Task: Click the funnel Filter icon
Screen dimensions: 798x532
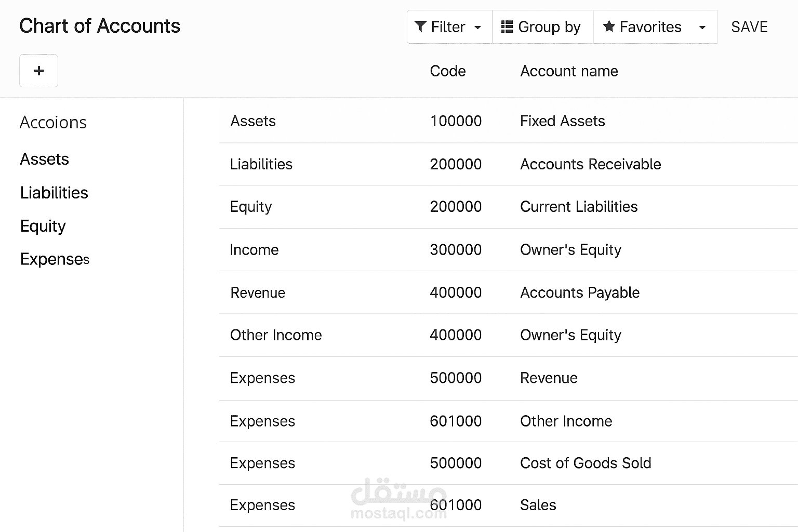Action: pyautogui.click(x=421, y=27)
